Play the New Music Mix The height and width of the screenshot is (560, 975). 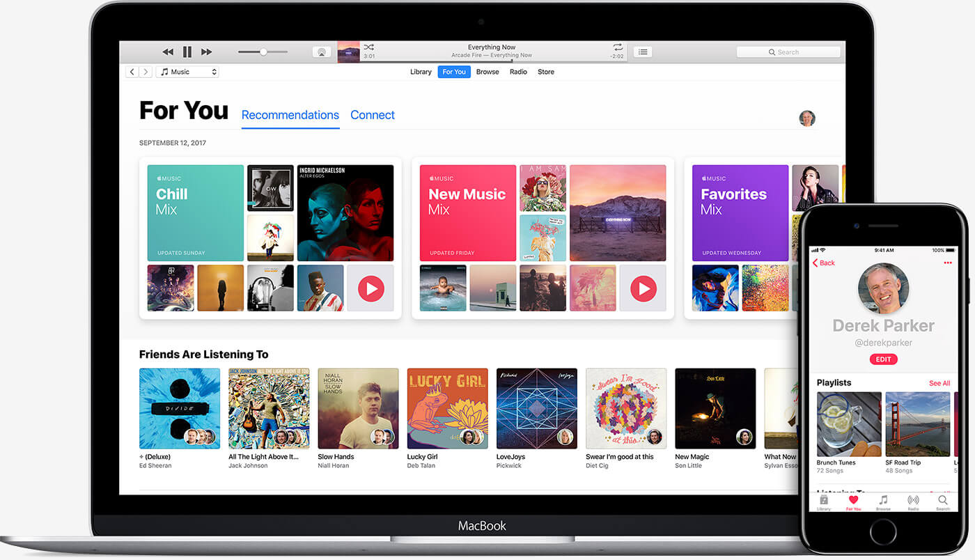(x=643, y=288)
